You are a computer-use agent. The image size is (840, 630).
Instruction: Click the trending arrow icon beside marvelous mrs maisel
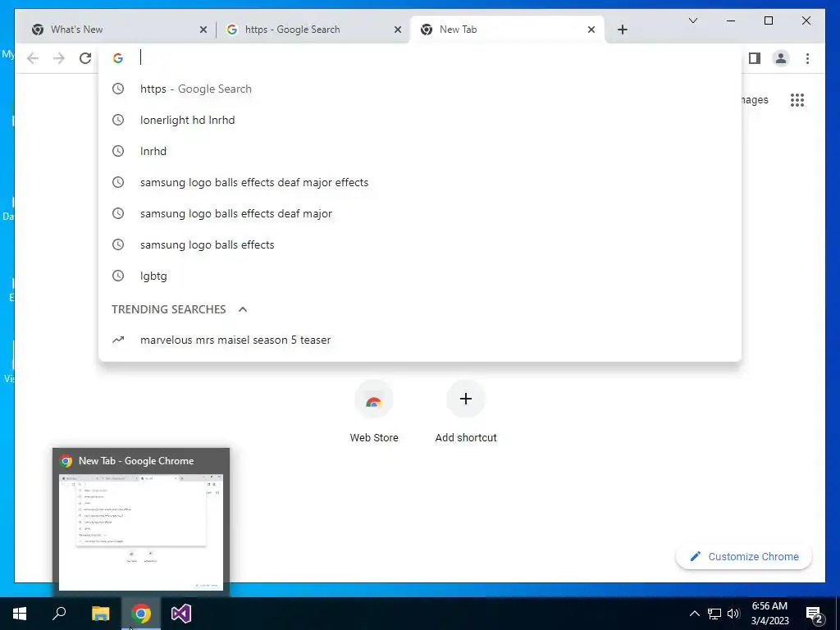click(118, 340)
